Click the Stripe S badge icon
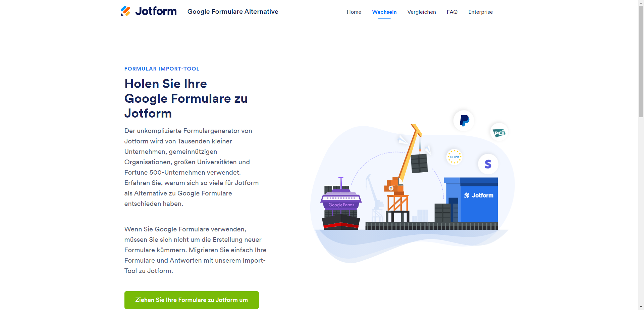 [488, 164]
